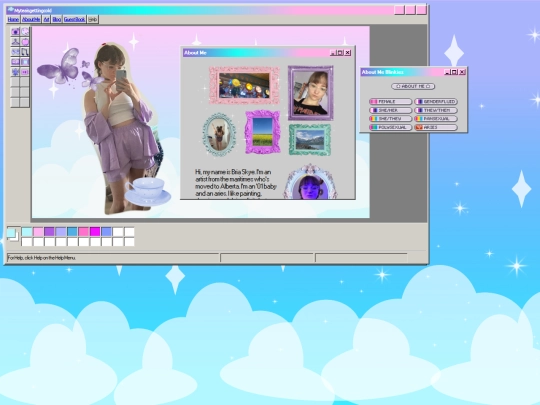540x405 pixels.
Task: Select the SHE/HER blinkie
Action: point(391,110)
